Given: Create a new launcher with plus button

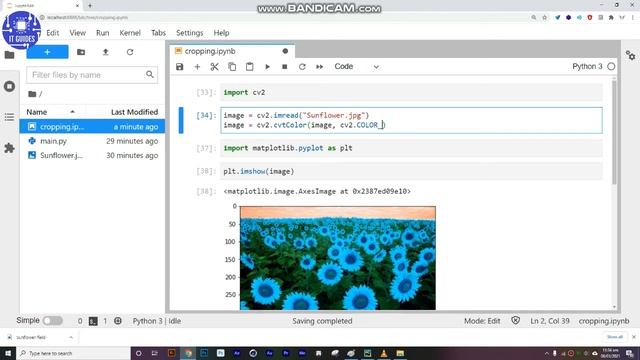Looking at the screenshot, I should pos(47,52).
